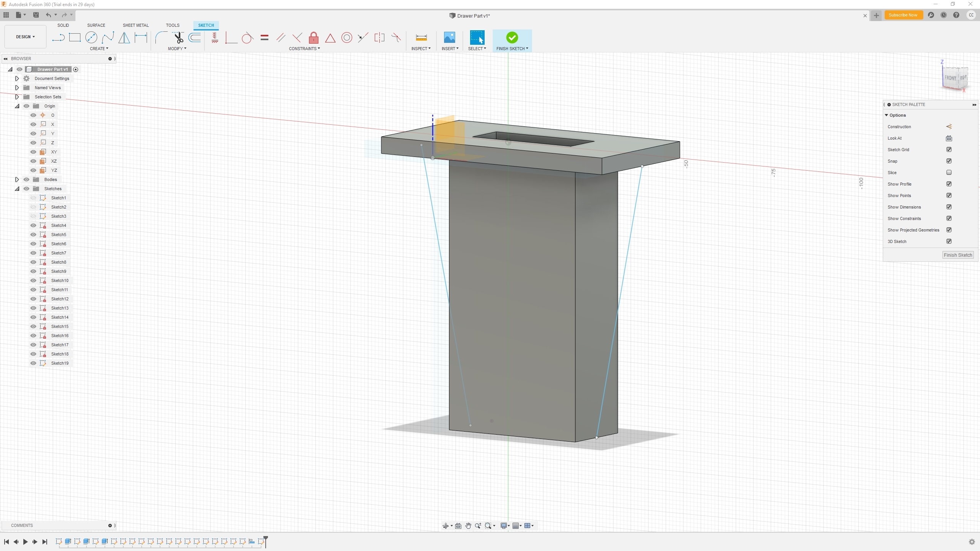Select Sketch10 in the browser tree

(60, 280)
